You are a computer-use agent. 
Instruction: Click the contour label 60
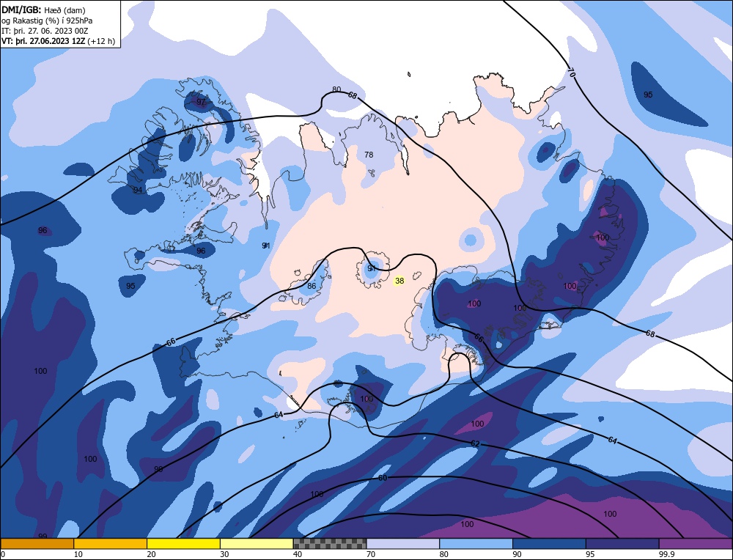[383, 478]
